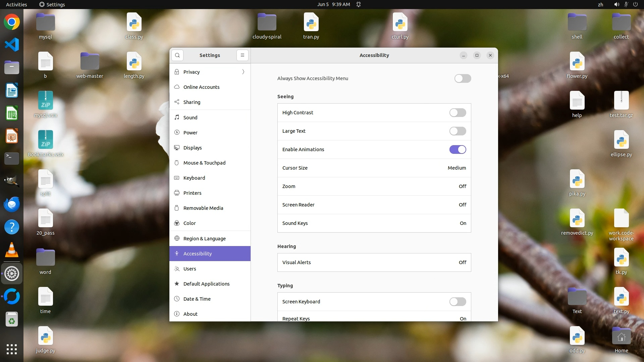Viewport: 644px width, 362px height.
Task: Enable the Large Text switch
Action: [x=458, y=131]
